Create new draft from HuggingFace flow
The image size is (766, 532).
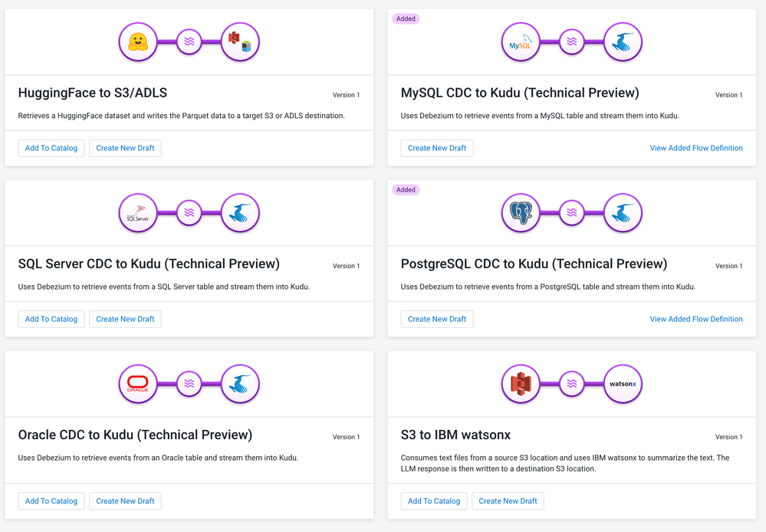pyautogui.click(x=125, y=148)
